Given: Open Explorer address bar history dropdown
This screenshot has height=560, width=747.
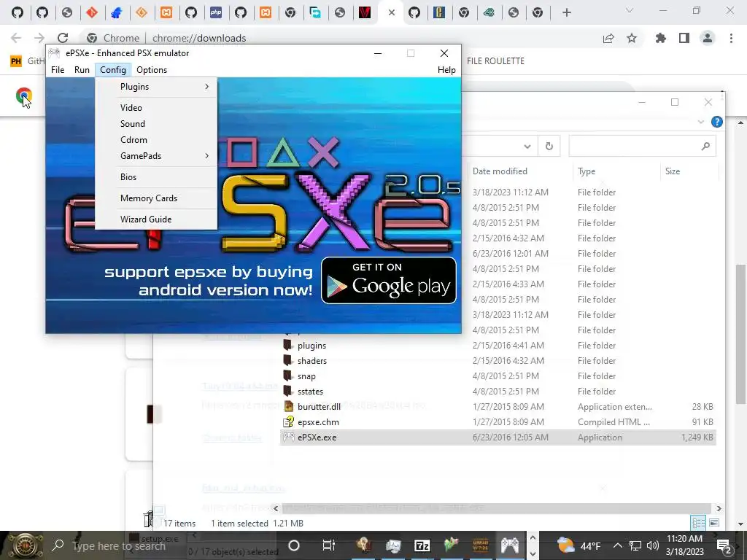Looking at the screenshot, I should [527, 146].
